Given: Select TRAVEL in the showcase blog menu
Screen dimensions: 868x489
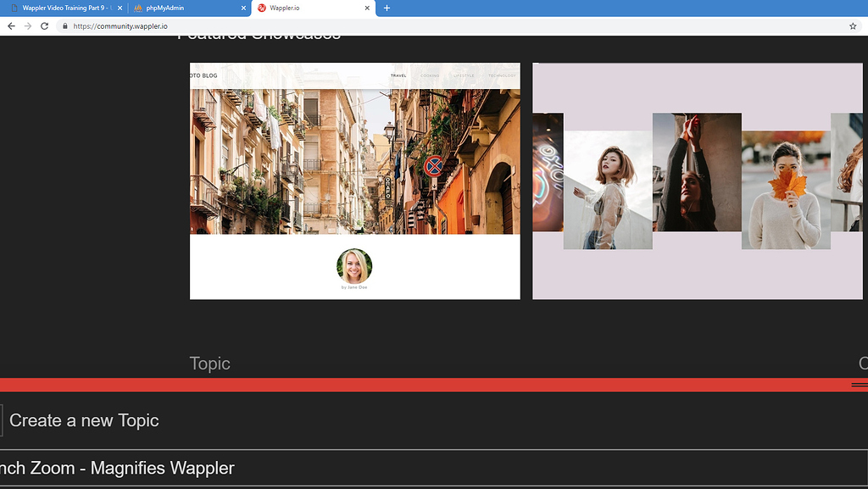Looking at the screenshot, I should click(x=398, y=75).
